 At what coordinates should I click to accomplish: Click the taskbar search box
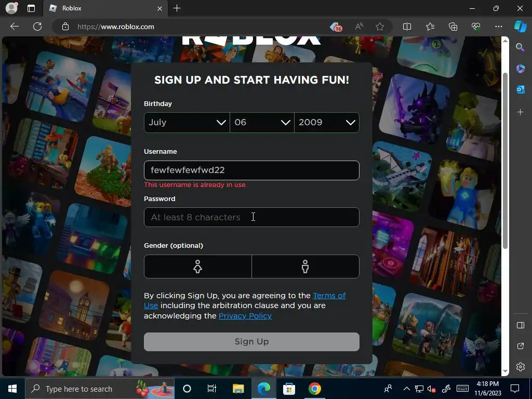coord(100,389)
